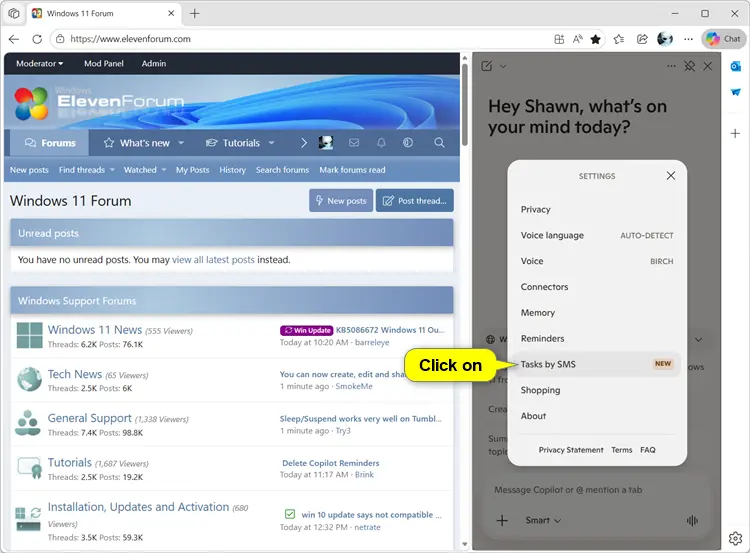Toggle the favorites star for this page
The width and height of the screenshot is (750, 553).
596,39
